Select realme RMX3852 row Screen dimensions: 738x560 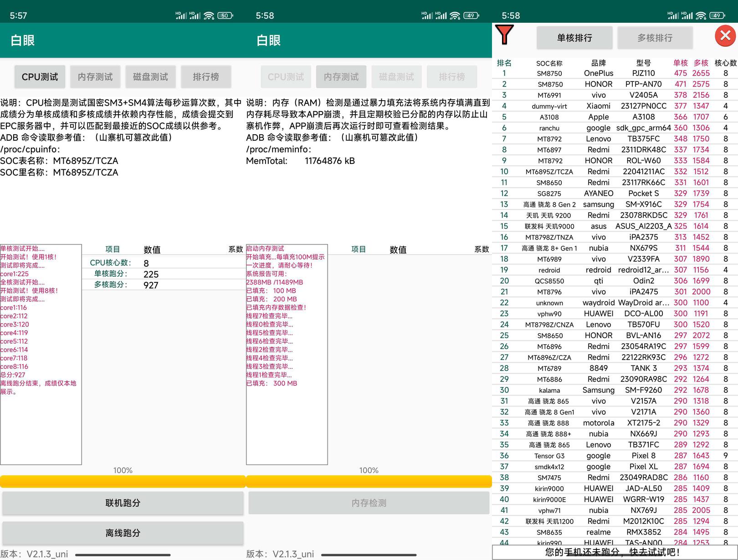(615, 532)
